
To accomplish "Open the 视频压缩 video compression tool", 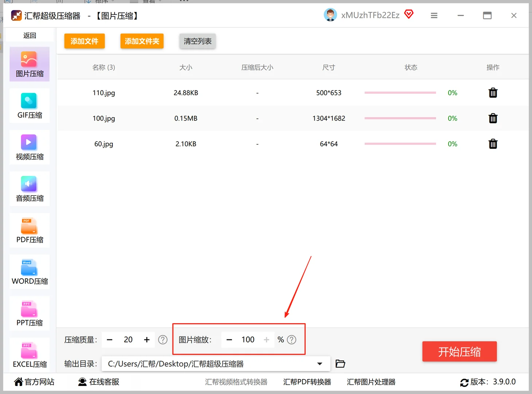I will [x=29, y=147].
